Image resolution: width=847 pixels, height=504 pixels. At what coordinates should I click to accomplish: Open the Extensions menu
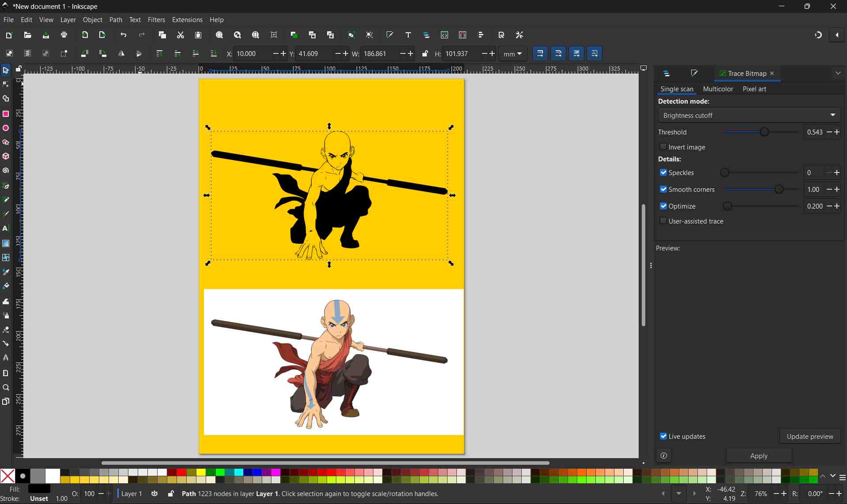(x=187, y=19)
